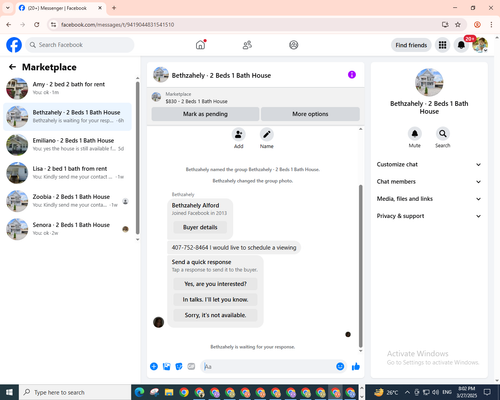Open the Senora - 2 Beds 1 Bath House chat
The width and height of the screenshot is (500, 400).
pyautogui.click(x=67, y=229)
